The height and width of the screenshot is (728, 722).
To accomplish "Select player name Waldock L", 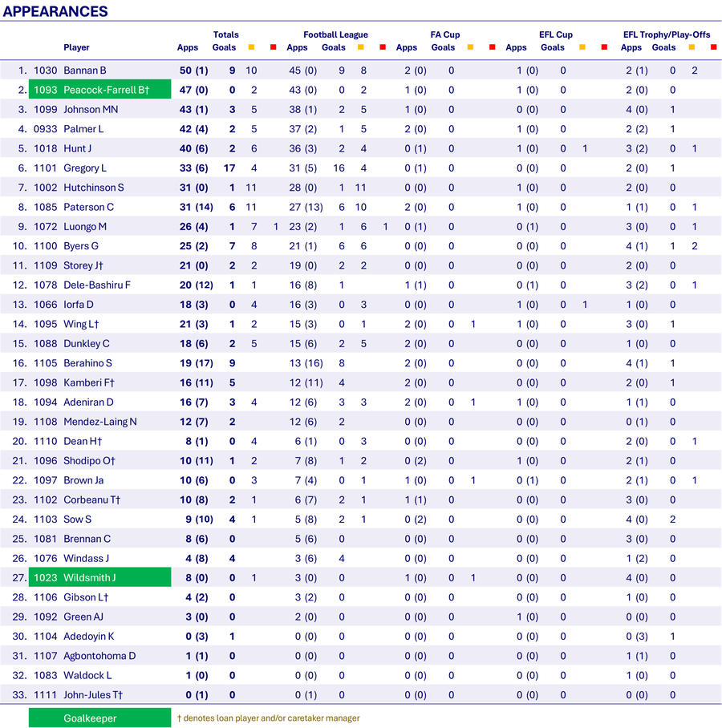I will [x=87, y=675].
